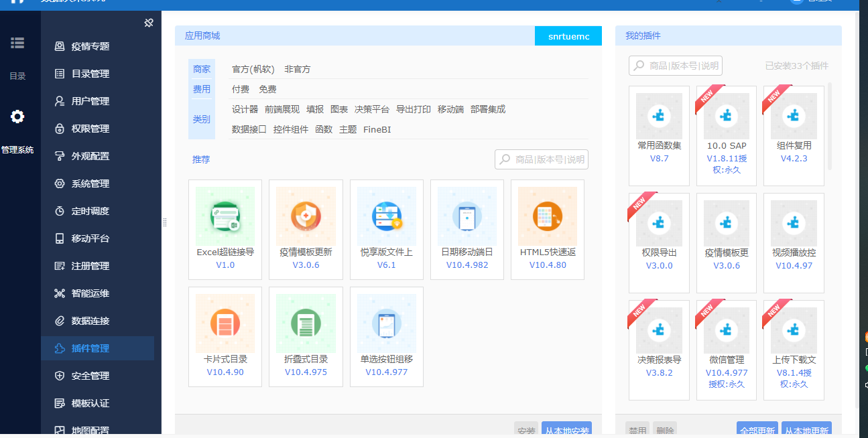Screen dimensions: 868x438
Task: Click the 全部更新 button
Action: click(x=757, y=431)
